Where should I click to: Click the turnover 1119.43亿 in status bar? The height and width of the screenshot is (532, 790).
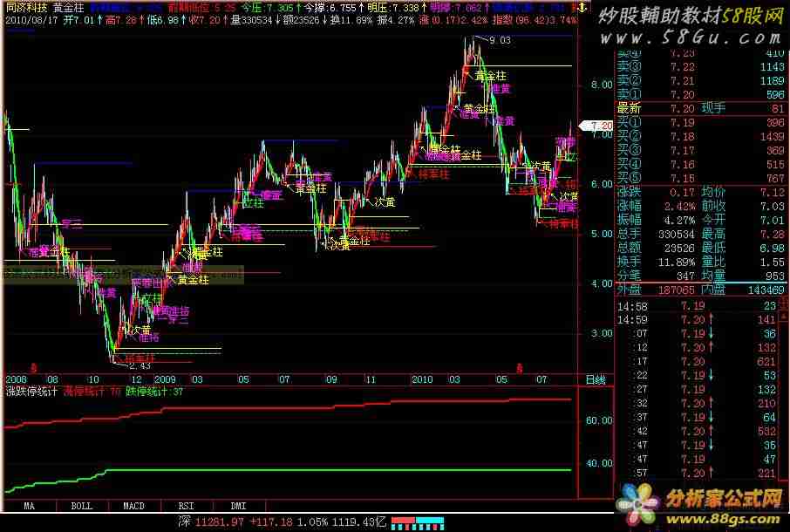click(358, 522)
